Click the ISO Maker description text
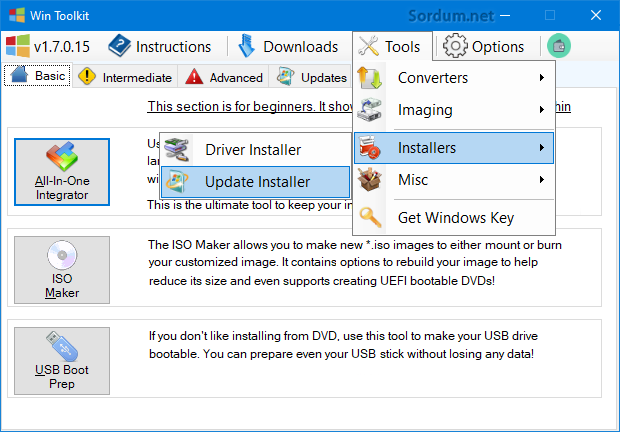The image size is (620, 432). pyautogui.click(x=355, y=263)
